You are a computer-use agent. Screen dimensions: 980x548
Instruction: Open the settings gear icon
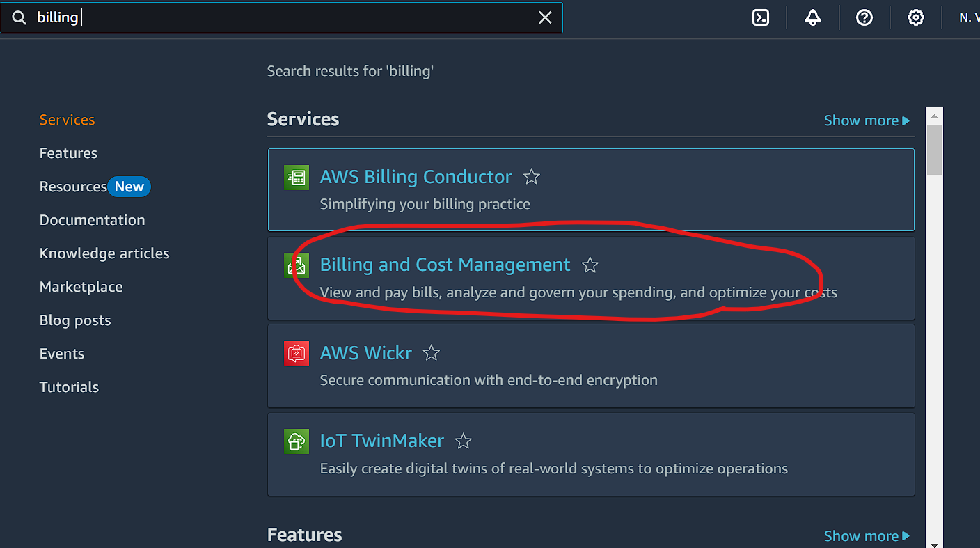(916, 17)
